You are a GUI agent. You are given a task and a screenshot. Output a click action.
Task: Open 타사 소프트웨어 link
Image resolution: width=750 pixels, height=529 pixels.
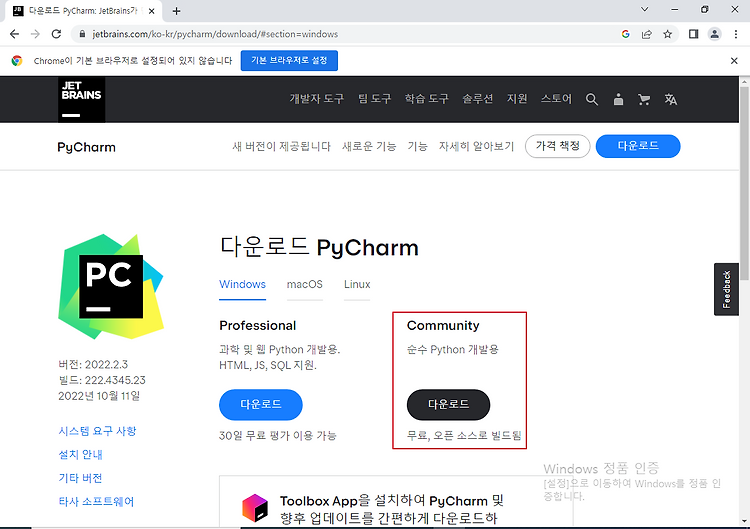(x=96, y=501)
